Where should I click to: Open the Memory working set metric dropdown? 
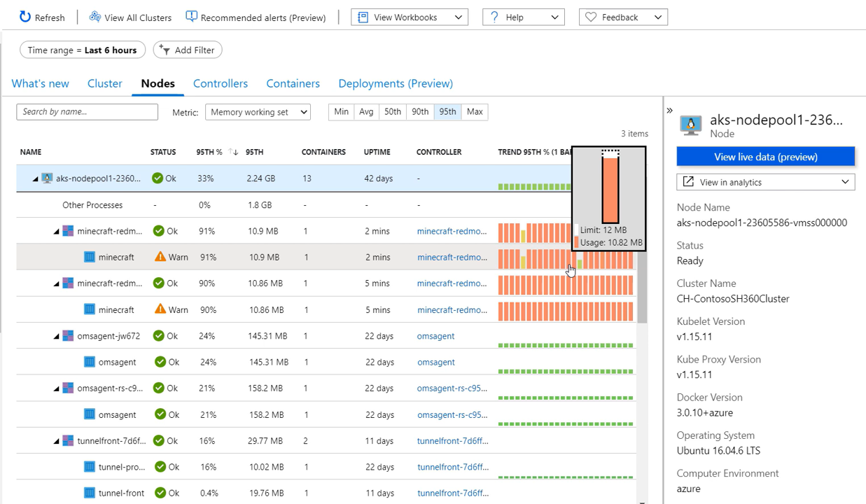click(258, 112)
